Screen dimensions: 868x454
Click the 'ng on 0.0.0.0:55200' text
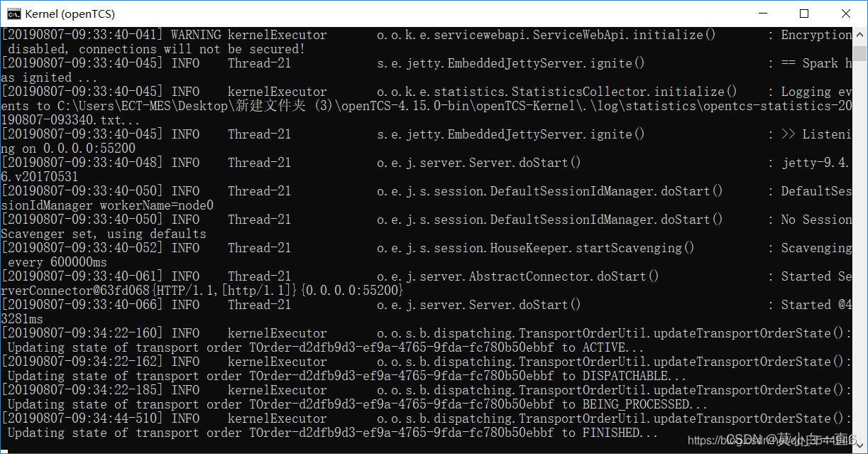click(68, 148)
